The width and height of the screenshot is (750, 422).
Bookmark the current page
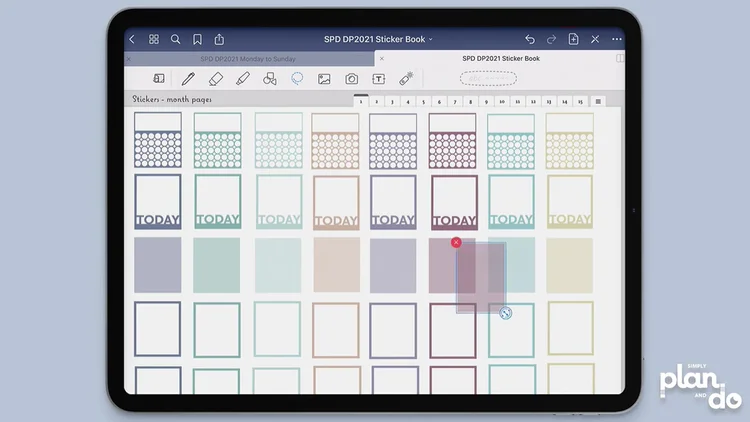click(197, 39)
